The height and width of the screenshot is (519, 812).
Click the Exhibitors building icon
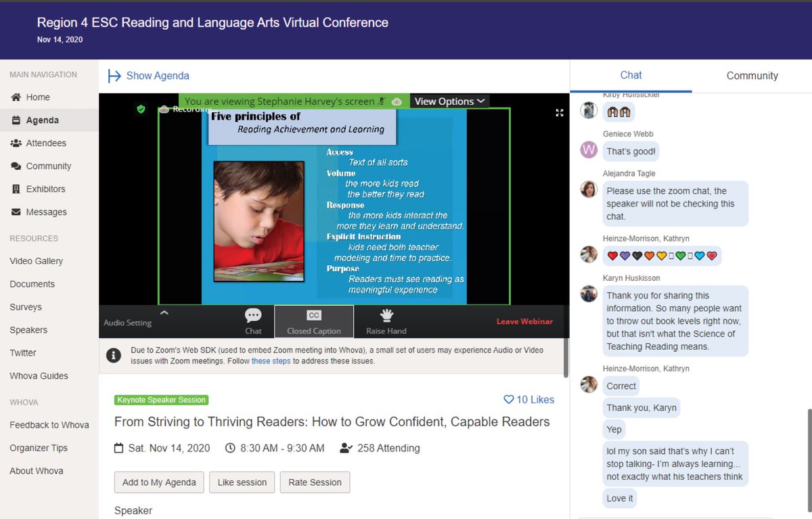16,189
